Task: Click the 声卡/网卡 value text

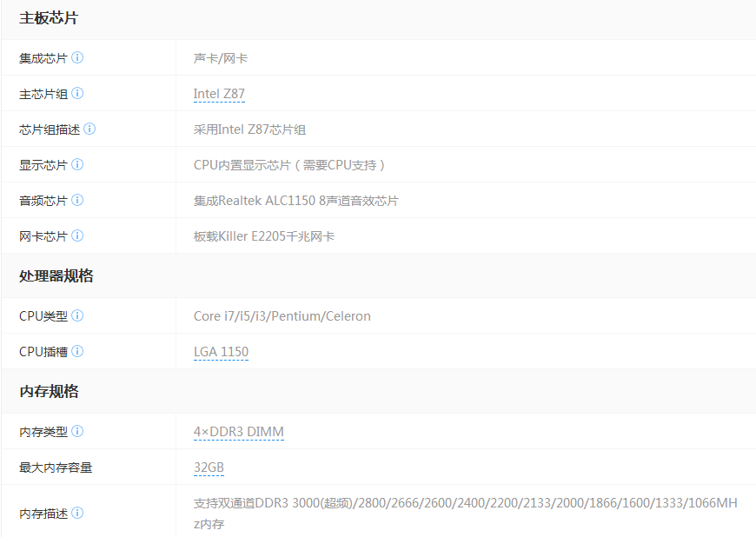Action: pyautogui.click(x=221, y=58)
